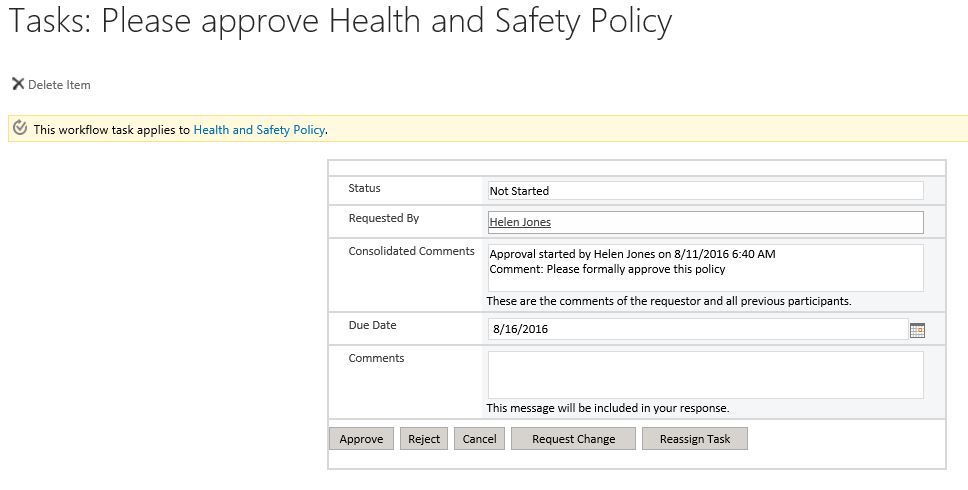Click the Consolidated Comments label
The height and width of the screenshot is (490, 968).
411,251
